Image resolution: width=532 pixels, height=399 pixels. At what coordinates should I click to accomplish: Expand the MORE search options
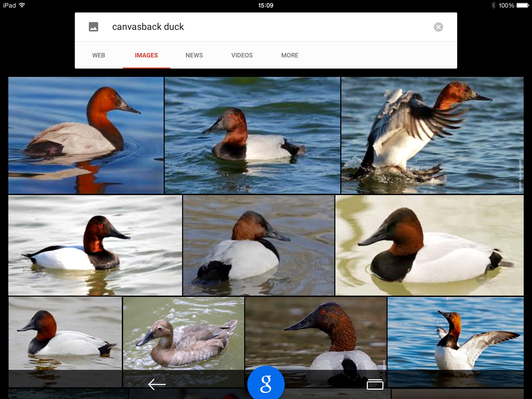[290, 55]
